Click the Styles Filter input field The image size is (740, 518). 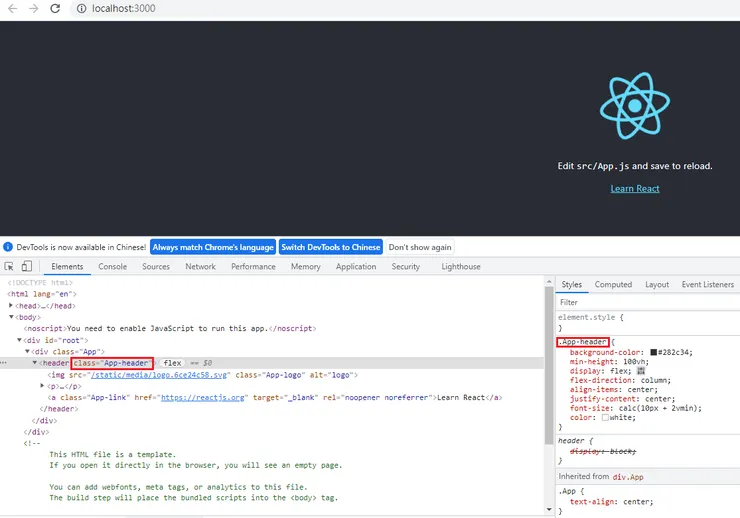click(648, 302)
